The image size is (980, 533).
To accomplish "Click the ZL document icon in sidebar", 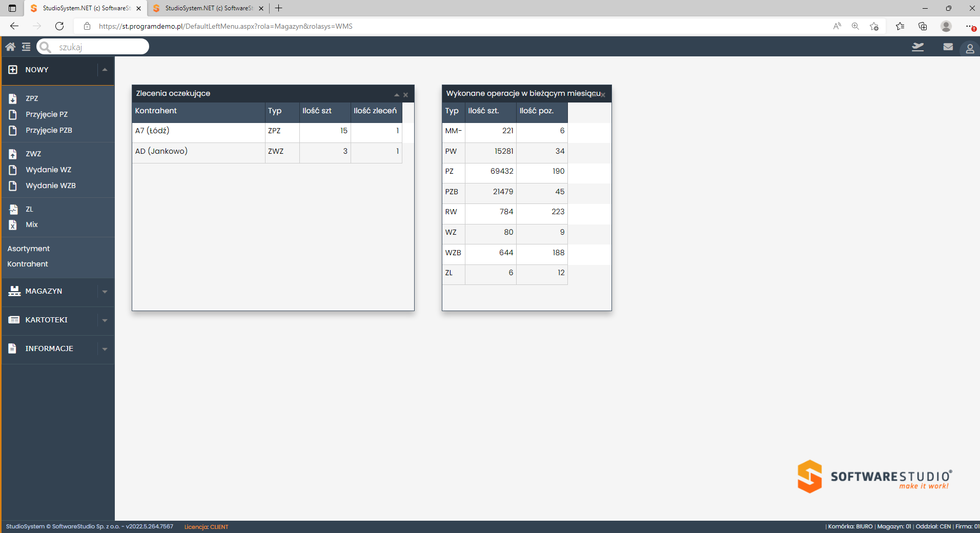I will [13, 209].
